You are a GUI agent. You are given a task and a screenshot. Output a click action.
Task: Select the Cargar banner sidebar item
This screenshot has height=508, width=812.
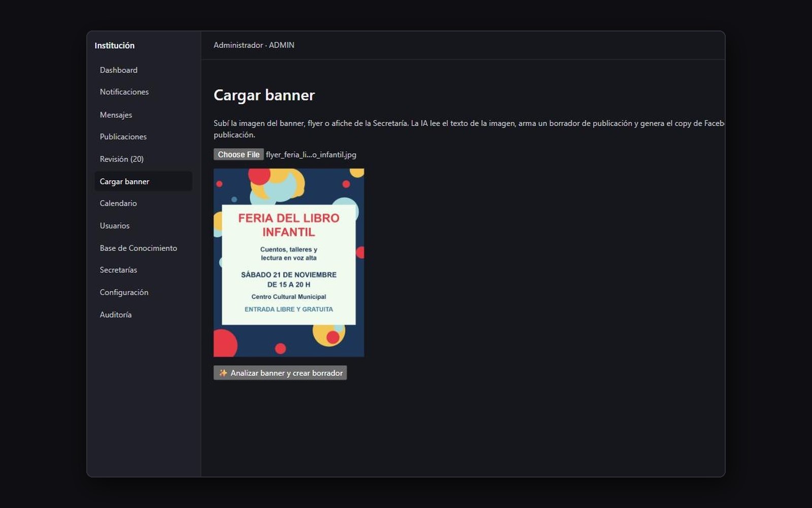(x=143, y=181)
